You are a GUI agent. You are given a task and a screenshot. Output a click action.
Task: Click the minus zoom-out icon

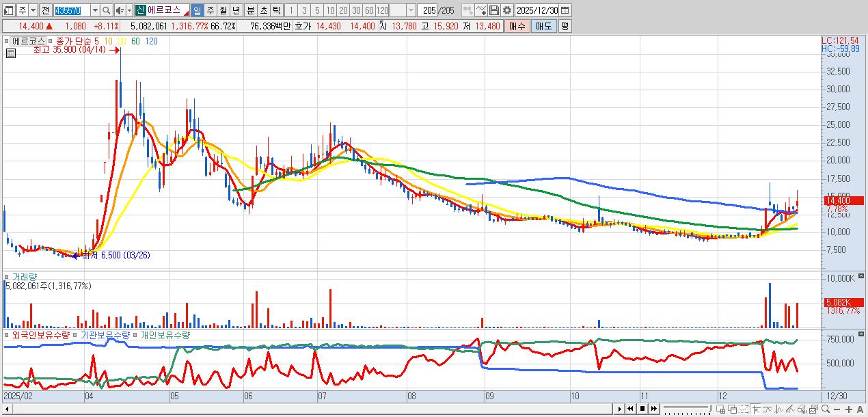pyautogui.click(x=837, y=409)
